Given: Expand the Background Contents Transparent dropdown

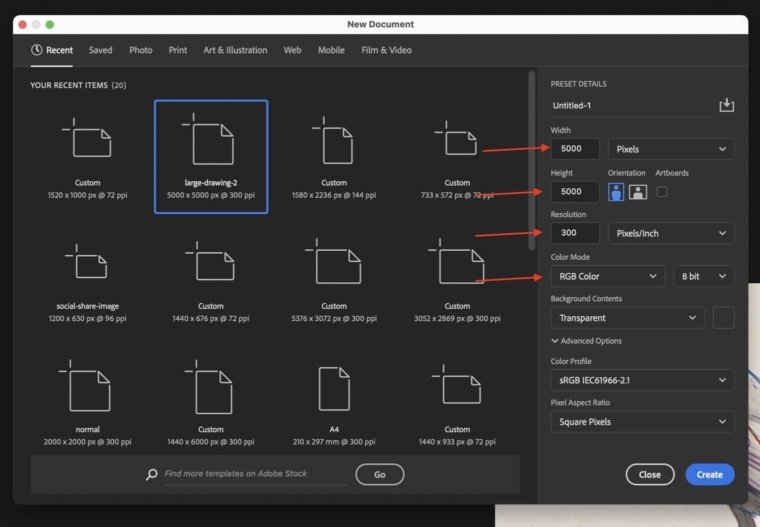Looking at the screenshot, I should pyautogui.click(x=627, y=318).
